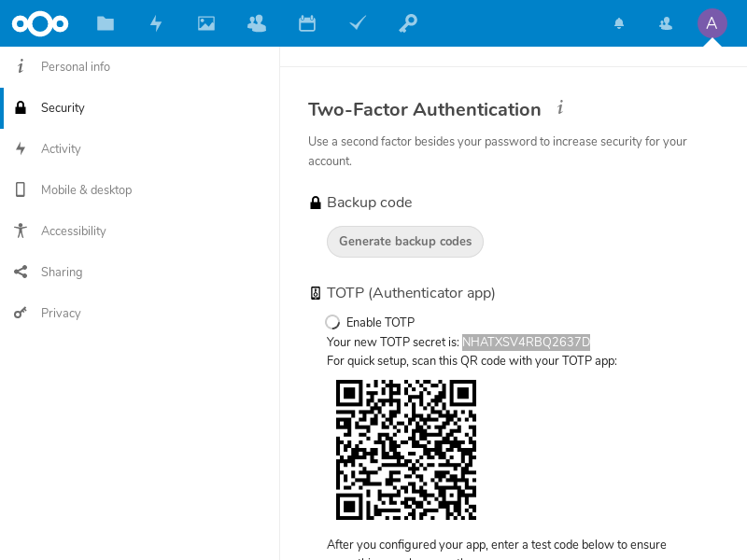This screenshot has width=747, height=560.
Task: Click Generate backup codes button
Action: point(405,242)
